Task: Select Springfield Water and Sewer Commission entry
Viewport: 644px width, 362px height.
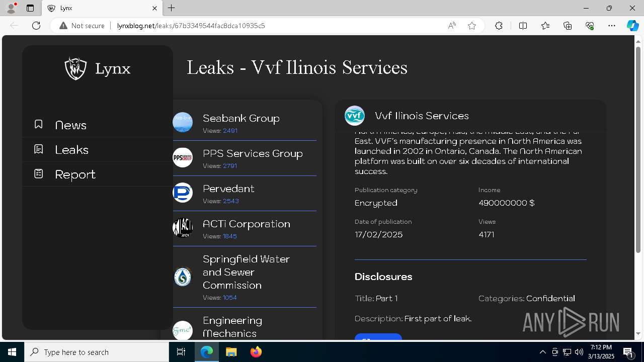Action: [245, 277]
